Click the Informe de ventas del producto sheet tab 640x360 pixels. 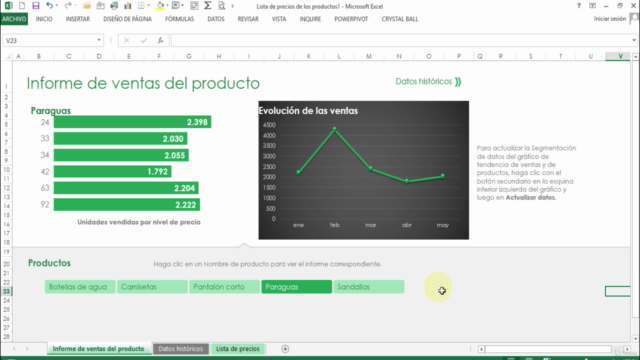[x=98, y=349]
